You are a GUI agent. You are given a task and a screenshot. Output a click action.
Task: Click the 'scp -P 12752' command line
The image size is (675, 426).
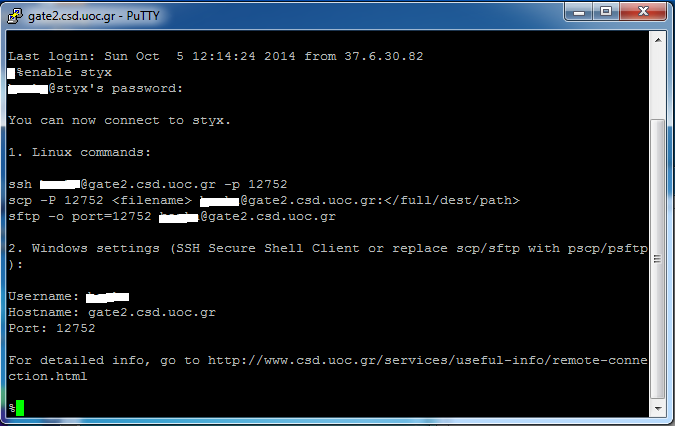(264, 201)
